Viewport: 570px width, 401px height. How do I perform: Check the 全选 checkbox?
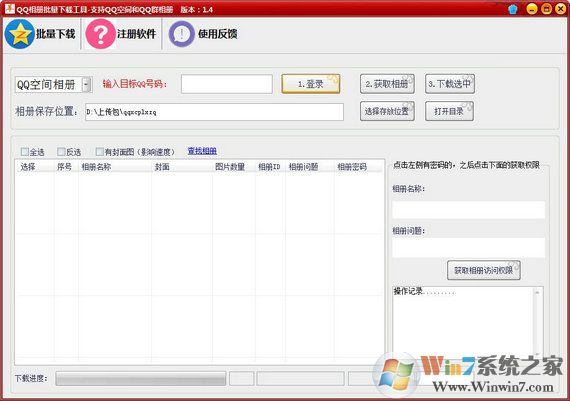point(25,152)
